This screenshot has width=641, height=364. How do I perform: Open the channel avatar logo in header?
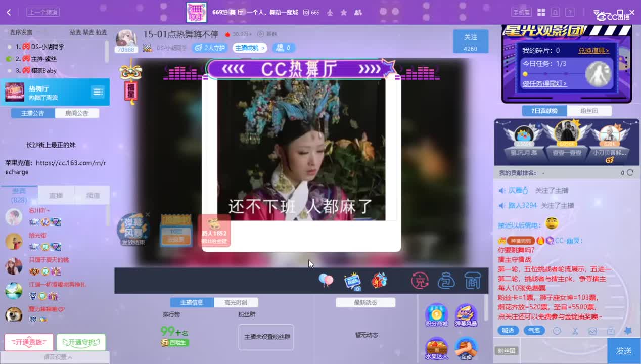pos(196,12)
